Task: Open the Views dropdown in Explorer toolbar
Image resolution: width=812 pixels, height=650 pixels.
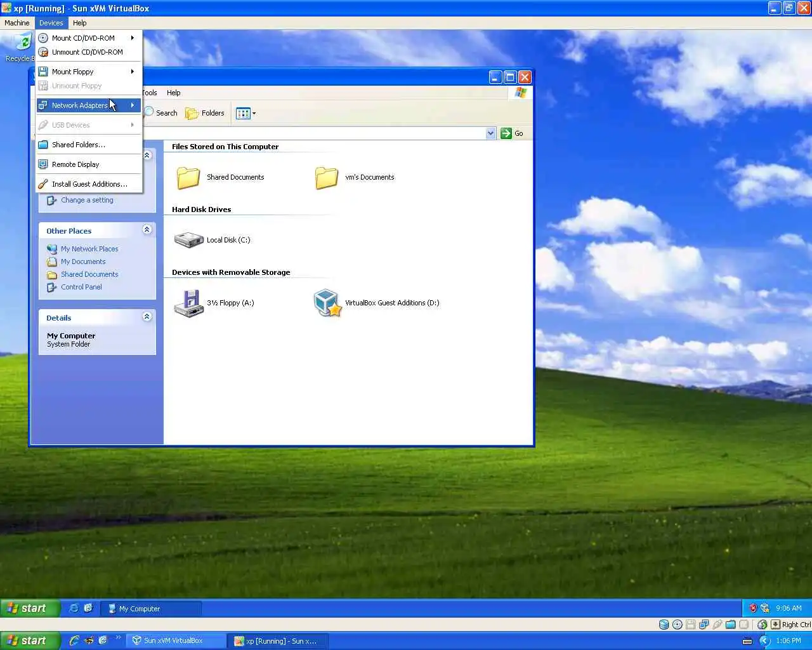Action: pos(246,114)
